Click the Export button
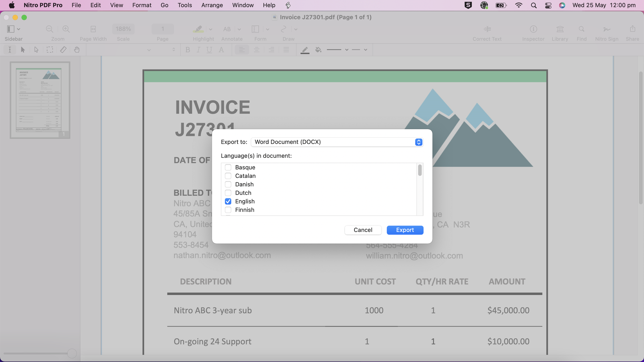644x362 pixels. (405, 230)
